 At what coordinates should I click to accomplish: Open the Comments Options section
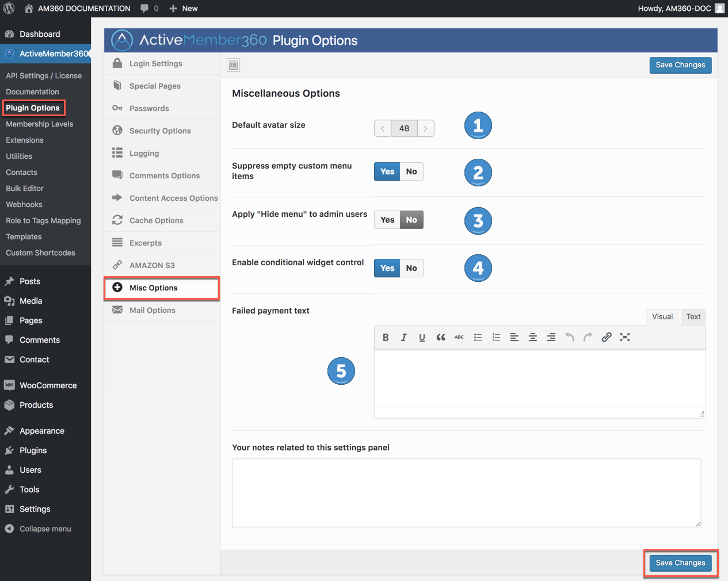[162, 175]
